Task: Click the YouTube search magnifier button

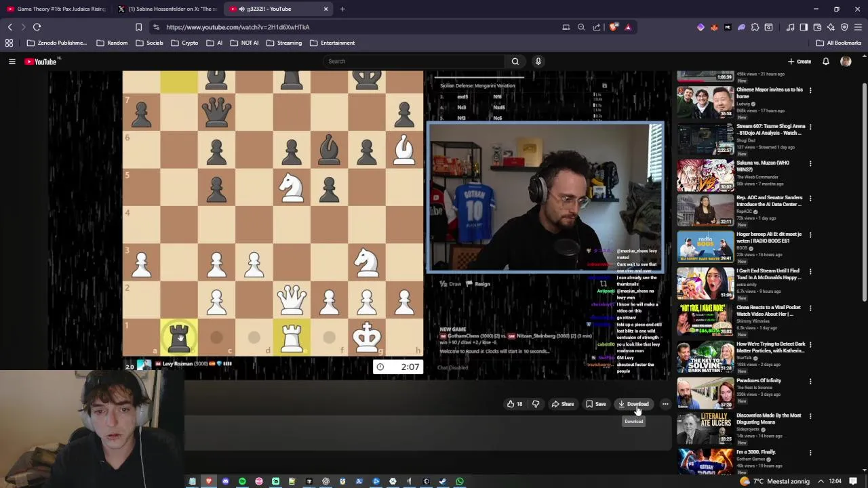Action: 515,62
